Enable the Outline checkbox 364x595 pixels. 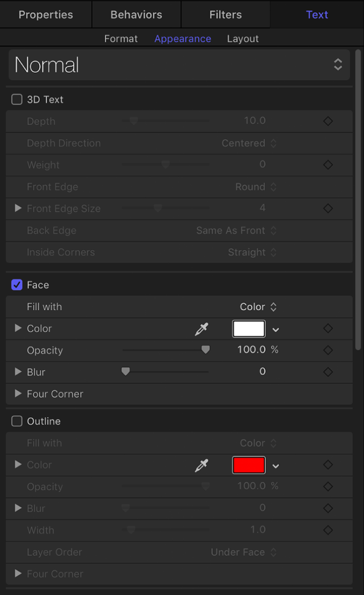pyautogui.click(x=17, y=421)
